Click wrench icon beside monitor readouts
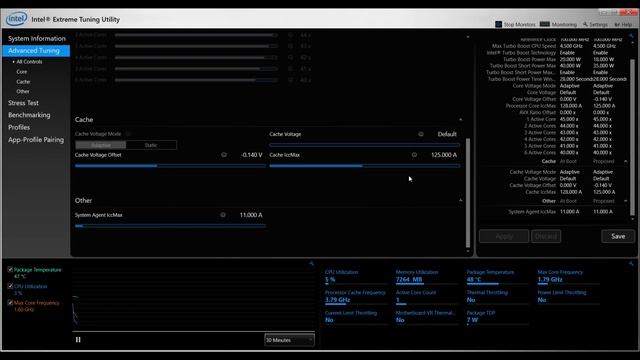 [631, 264]
